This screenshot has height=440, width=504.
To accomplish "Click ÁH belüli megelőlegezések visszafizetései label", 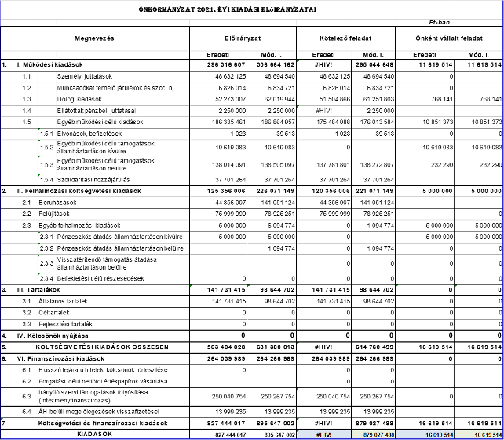I will click(x=99, y=412).
